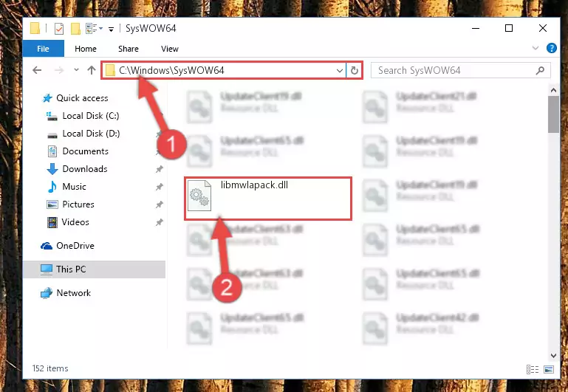Viewport: 568px width, 392px height.
Task: Click the address bar path C:\Windows\SysWOW64
Action: [171, 70]
